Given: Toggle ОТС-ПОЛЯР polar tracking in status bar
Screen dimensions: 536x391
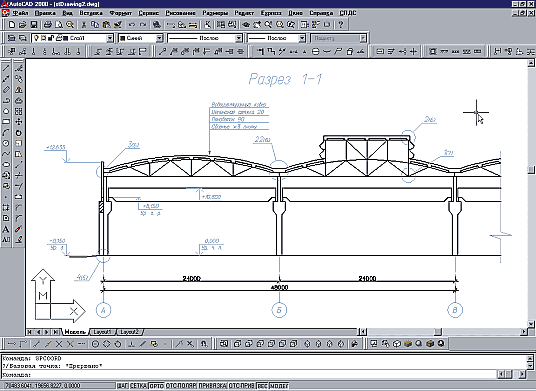Looking at the screenshot, I should (181, 386).
